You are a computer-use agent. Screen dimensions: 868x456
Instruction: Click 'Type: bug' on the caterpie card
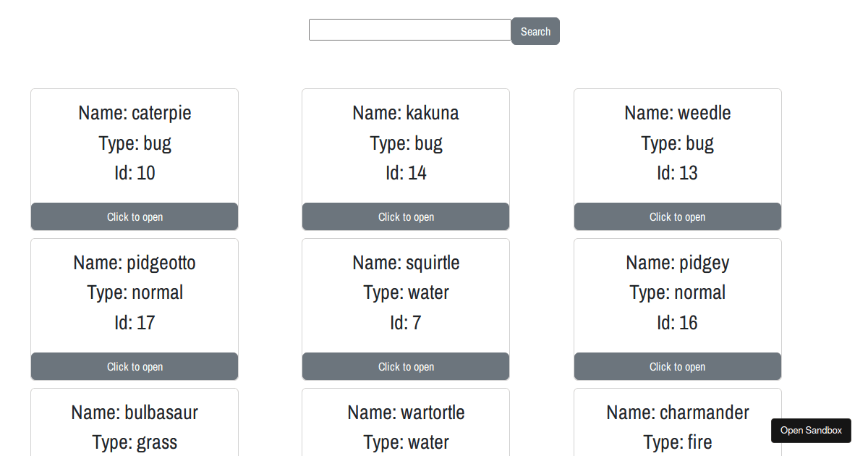[135, 143]
